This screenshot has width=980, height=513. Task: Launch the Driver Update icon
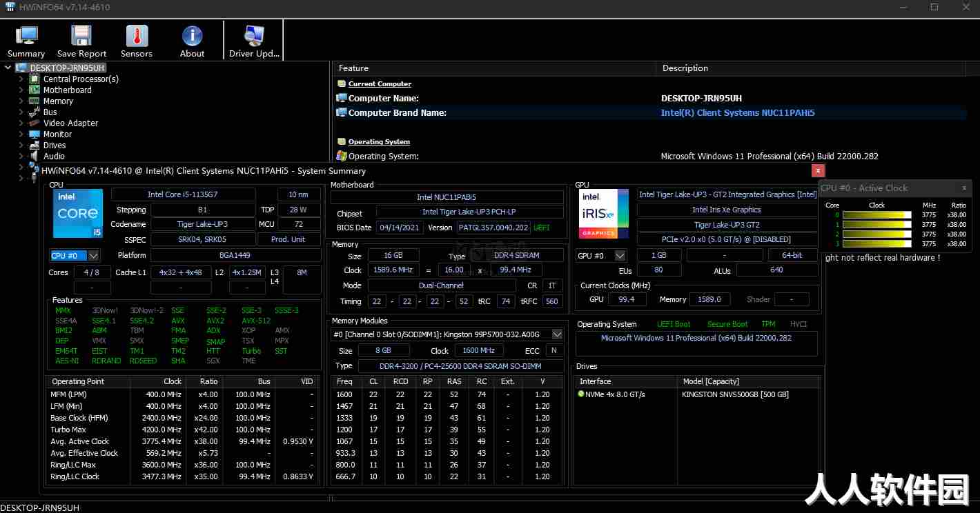point(254,35)
